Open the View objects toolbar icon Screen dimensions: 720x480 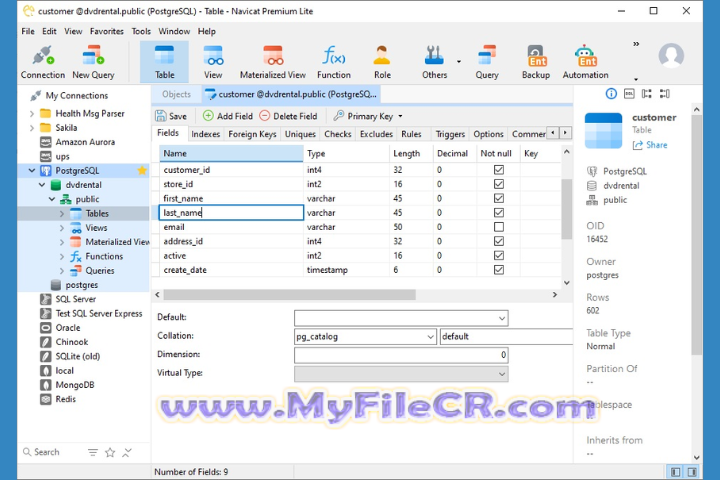click(x=213, y=62)
